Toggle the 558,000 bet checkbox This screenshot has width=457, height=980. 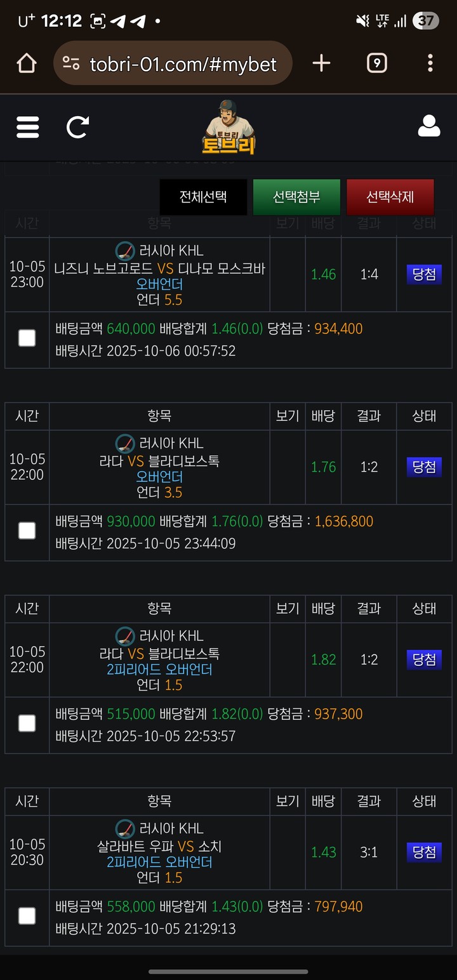point(27,916)
